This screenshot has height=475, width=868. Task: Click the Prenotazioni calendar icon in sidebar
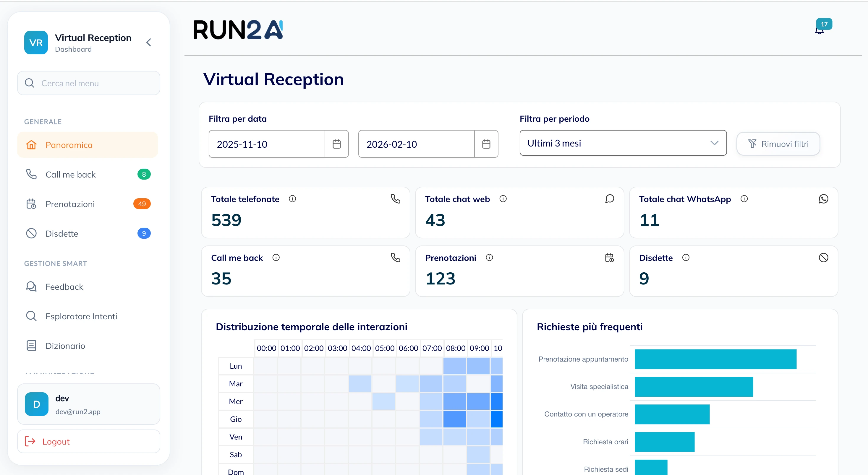pyautogui.click(x=31, y=204)
